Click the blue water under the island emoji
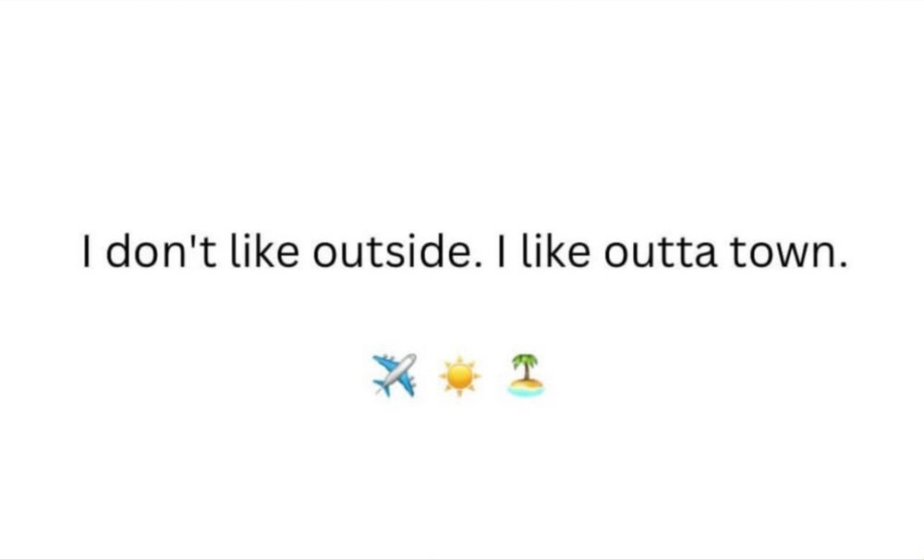The width and height of the screenshot is (924, 560). pos(526,392)
